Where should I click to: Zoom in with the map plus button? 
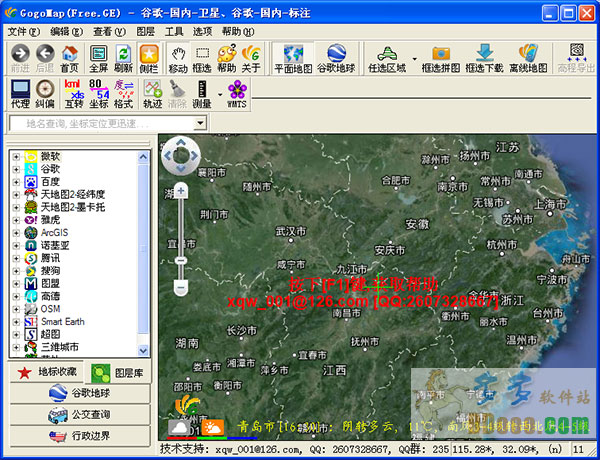[x=181, y=190]
